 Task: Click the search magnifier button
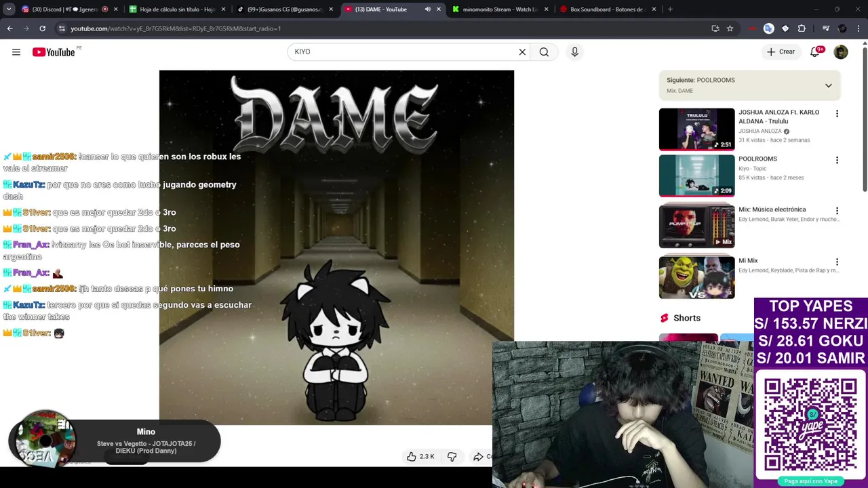[544, 52]
